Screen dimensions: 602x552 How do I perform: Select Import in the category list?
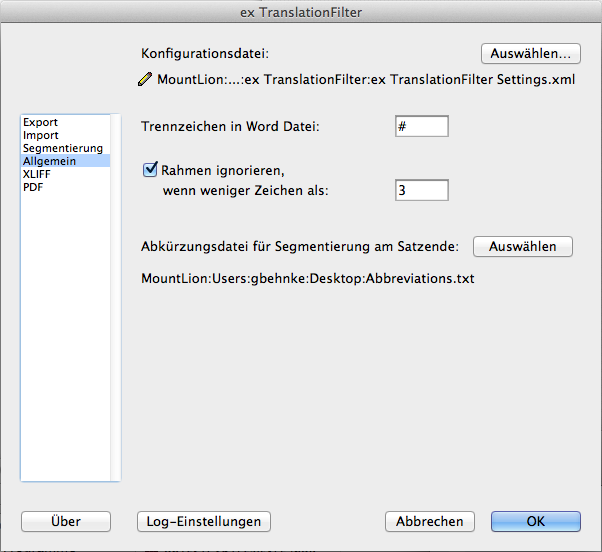65,135
